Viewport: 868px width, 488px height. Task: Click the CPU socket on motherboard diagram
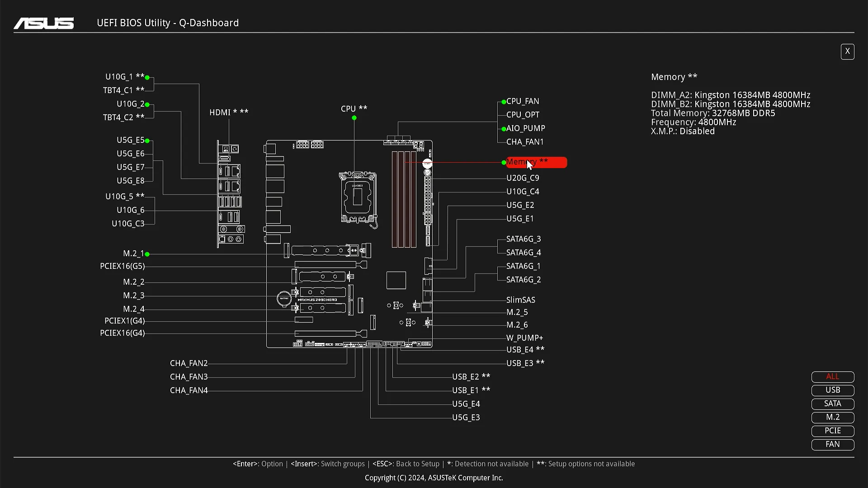click(358, 197)
